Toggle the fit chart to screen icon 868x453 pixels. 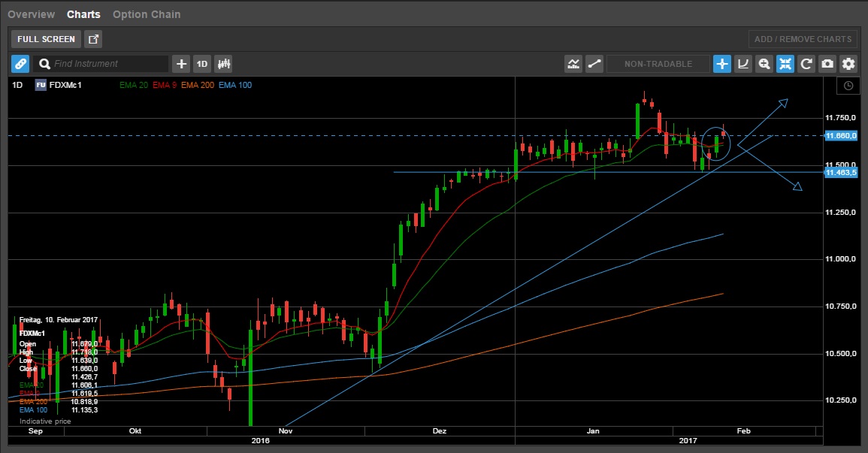tap(785, 64)
